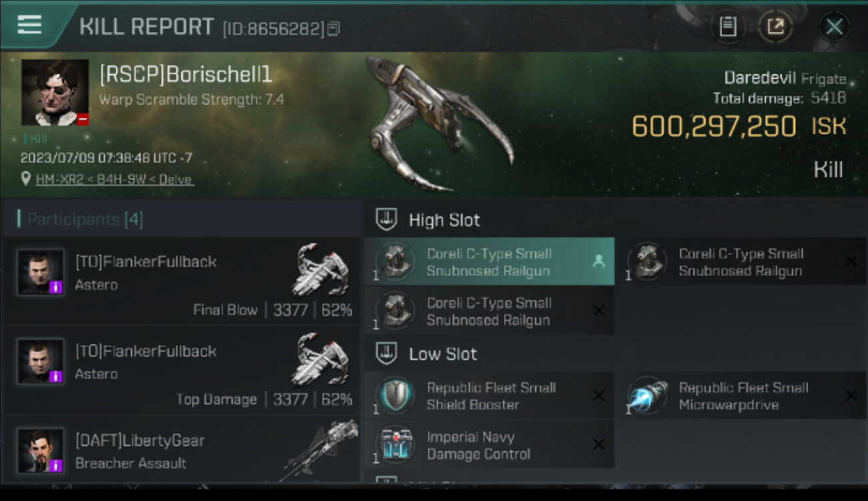Open the HM-XR2 < B4H-9W < Delve location link
The image size is (868, 501).
[x=114, y=179]
